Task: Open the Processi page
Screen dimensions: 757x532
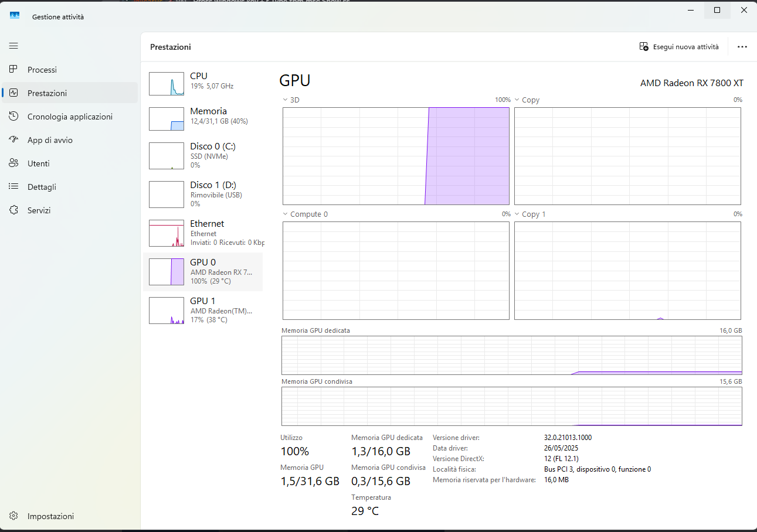Action: 70,70
